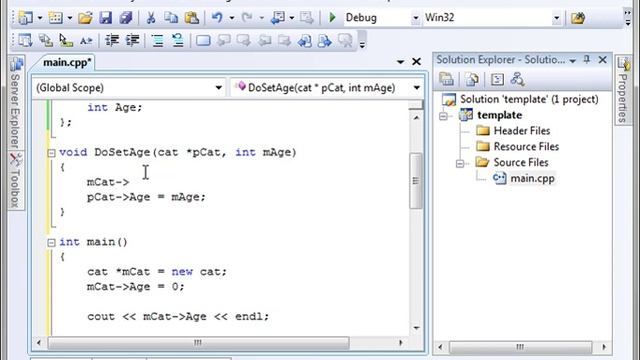This screenshot has width=640, height=360.
Task: Open the New Project dropdown arrow
Action: click(x=40, y=18)
